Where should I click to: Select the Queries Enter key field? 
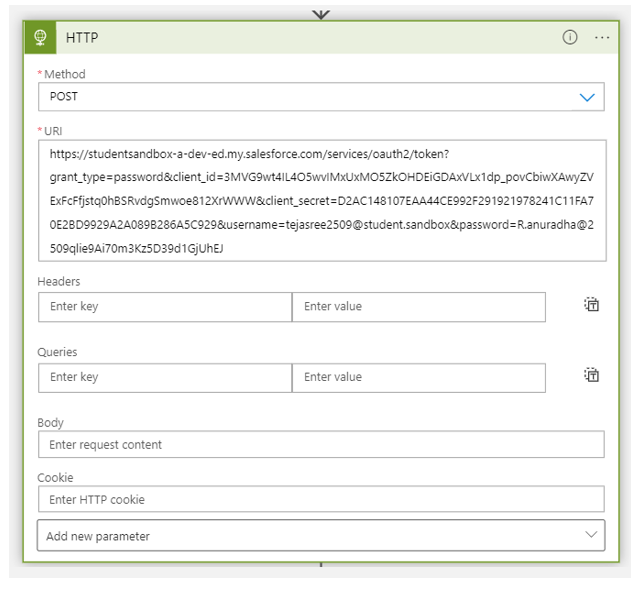[x=165, y=377]
